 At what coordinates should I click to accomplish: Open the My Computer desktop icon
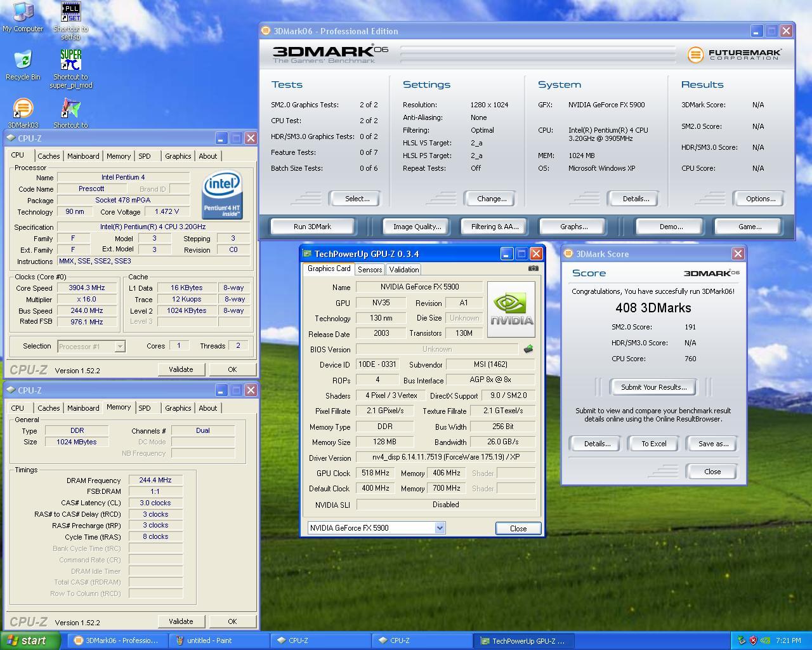pyautogui.click(x=23, y=17)
